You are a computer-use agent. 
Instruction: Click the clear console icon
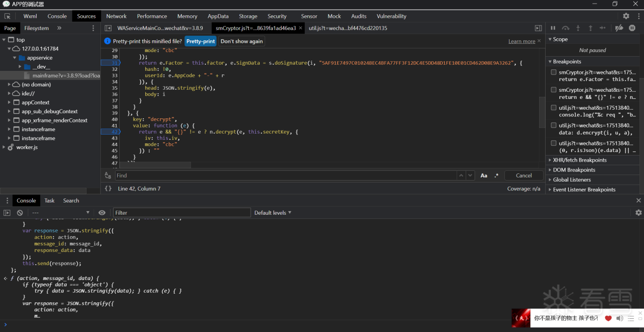click(20, 213)
